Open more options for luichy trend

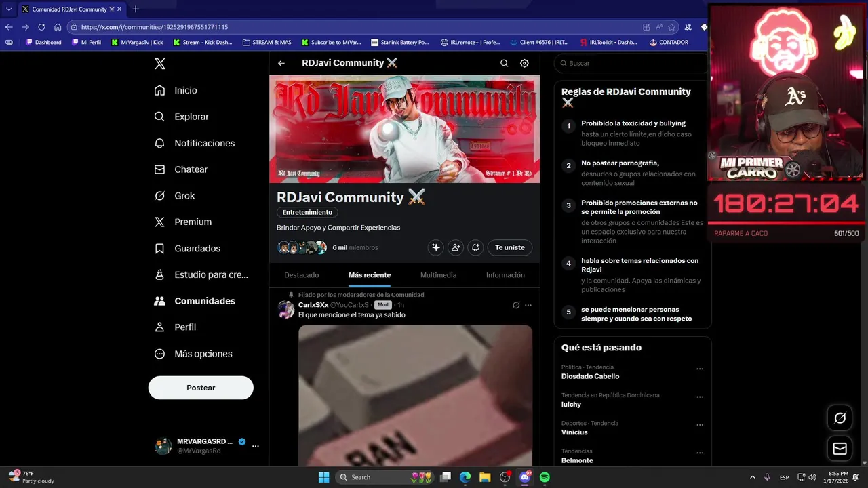click(700, 397)
